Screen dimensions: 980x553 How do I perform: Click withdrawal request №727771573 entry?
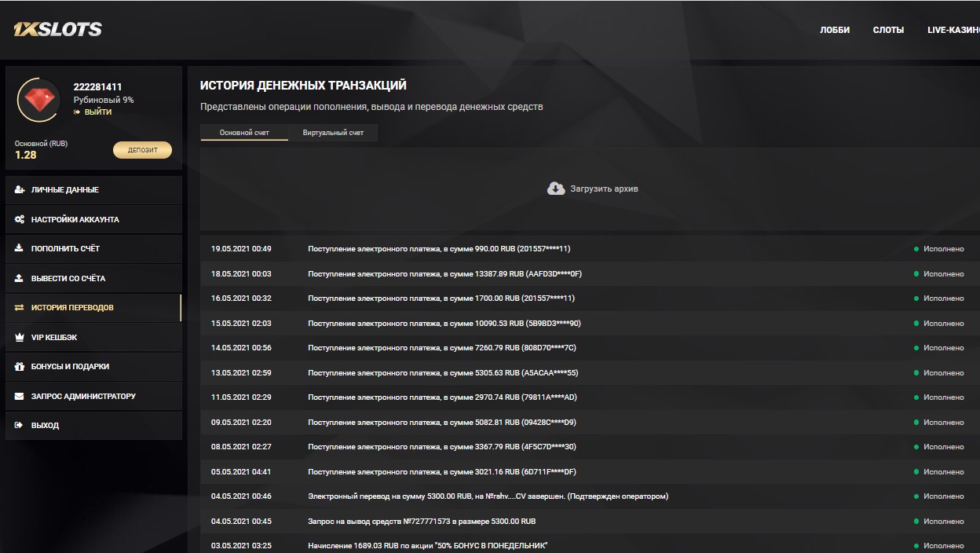coord(422,522)
